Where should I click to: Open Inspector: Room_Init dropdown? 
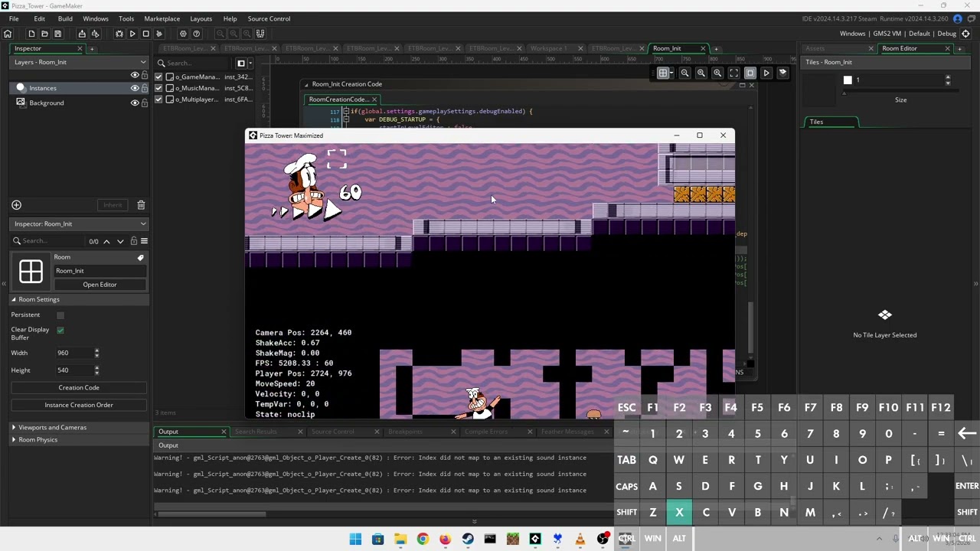point(79,223)
